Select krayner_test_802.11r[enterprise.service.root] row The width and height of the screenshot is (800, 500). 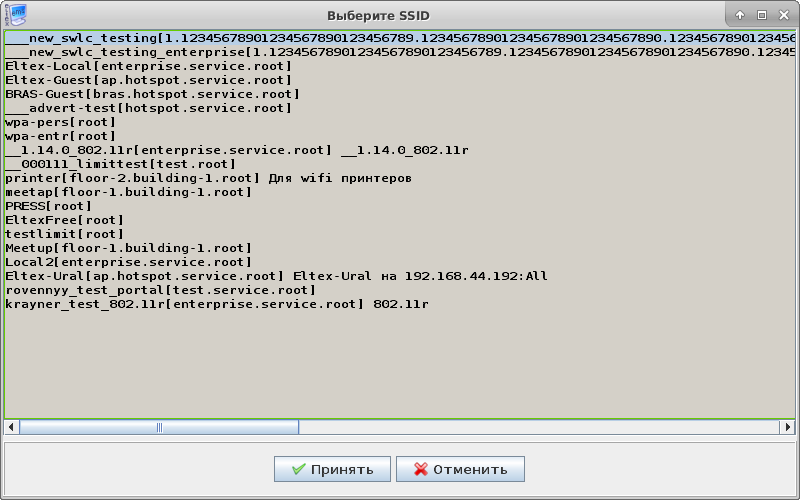400,304
